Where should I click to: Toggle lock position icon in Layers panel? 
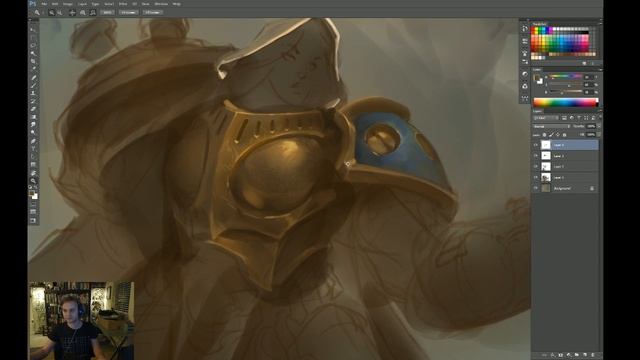coord(558,135)
